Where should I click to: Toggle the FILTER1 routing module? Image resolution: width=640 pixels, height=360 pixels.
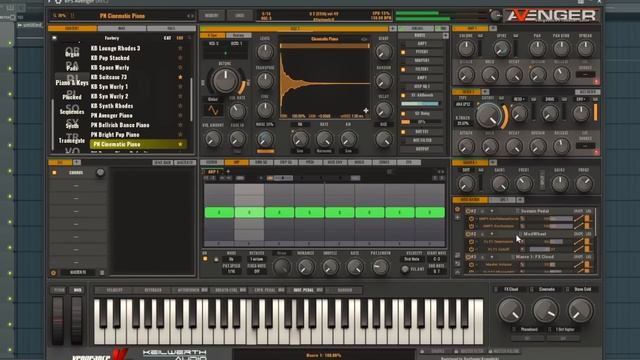click(403, 69)
